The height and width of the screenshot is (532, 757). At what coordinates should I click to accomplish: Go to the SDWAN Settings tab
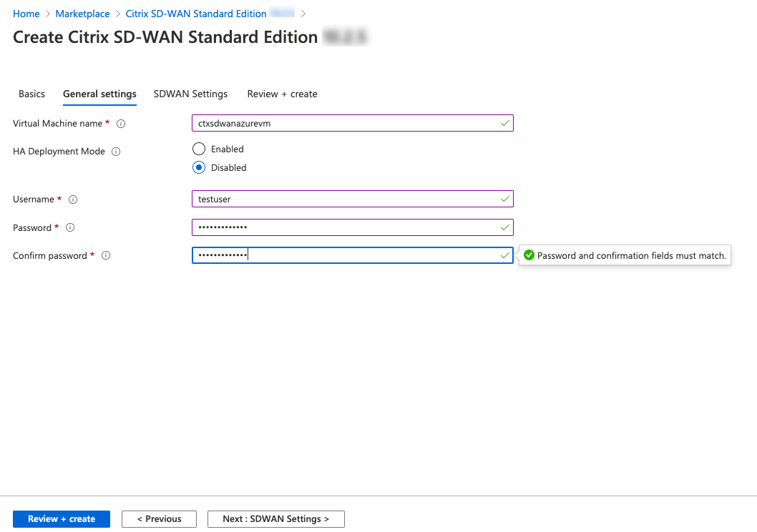[191, 94]
